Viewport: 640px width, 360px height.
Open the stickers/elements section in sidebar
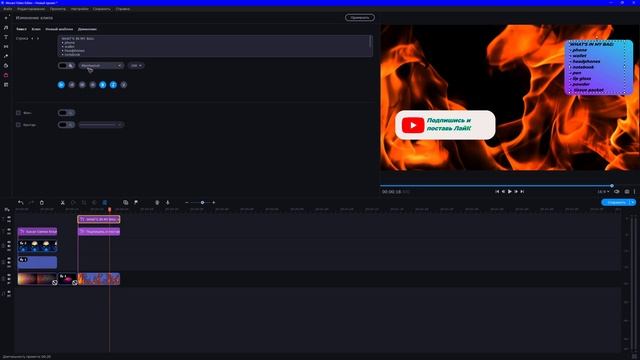click(x=6, y=65)
